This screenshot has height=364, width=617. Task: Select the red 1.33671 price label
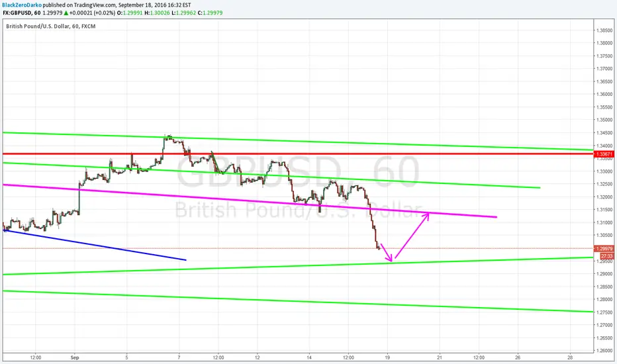pos(604,154)
